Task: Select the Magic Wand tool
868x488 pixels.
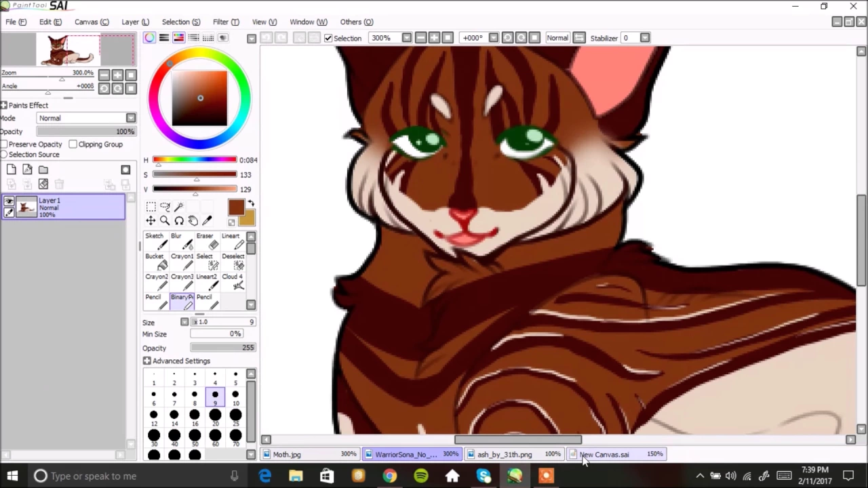Action: (x=179, y=207)
